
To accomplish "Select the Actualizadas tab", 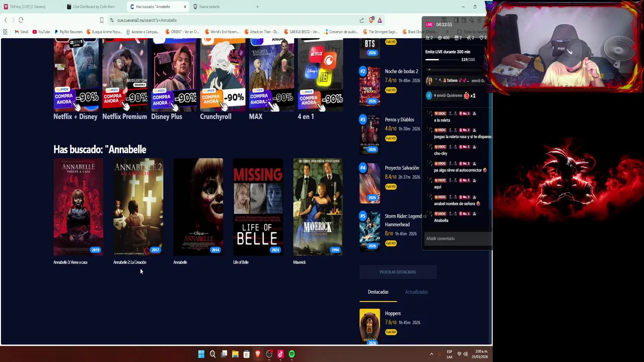I will pyautogui.click(x=417, y=292).
